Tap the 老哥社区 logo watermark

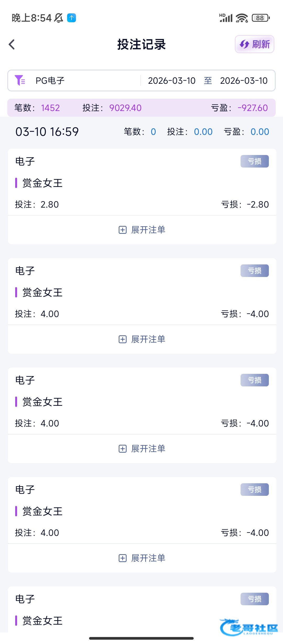pyautogui.click(x=249, y=627)
